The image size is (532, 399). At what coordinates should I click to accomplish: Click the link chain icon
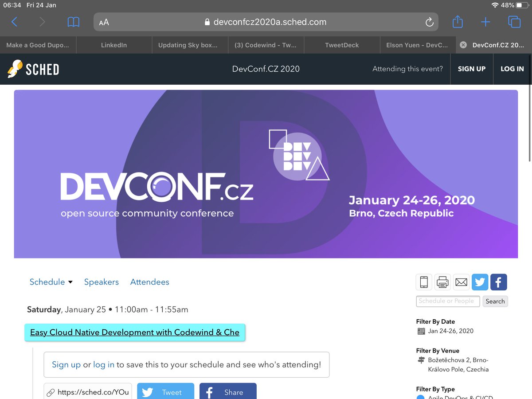click(x=51, y=392)
